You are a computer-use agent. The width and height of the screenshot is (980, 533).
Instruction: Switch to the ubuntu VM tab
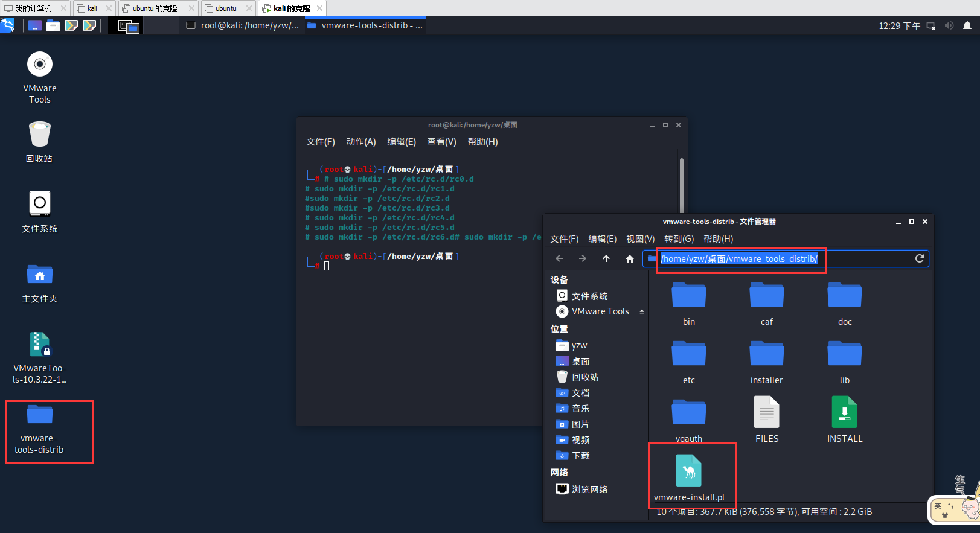pyautogui.click(x=226, y=8)
